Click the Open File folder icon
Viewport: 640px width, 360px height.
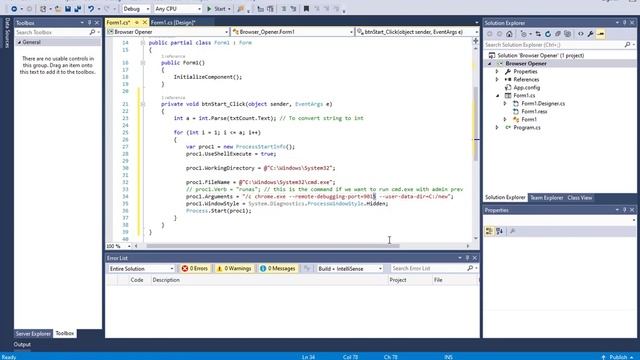pyautogui.click(x=58, y=9)
